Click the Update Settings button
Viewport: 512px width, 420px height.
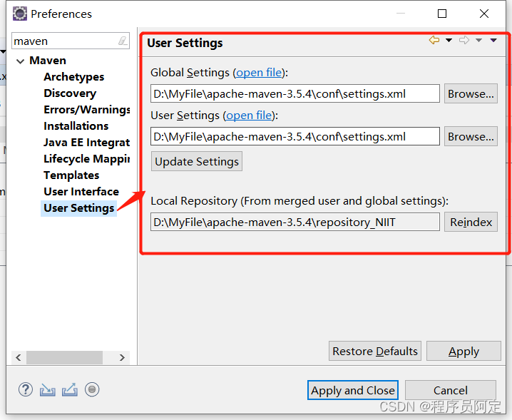click(x=197, y=161)
